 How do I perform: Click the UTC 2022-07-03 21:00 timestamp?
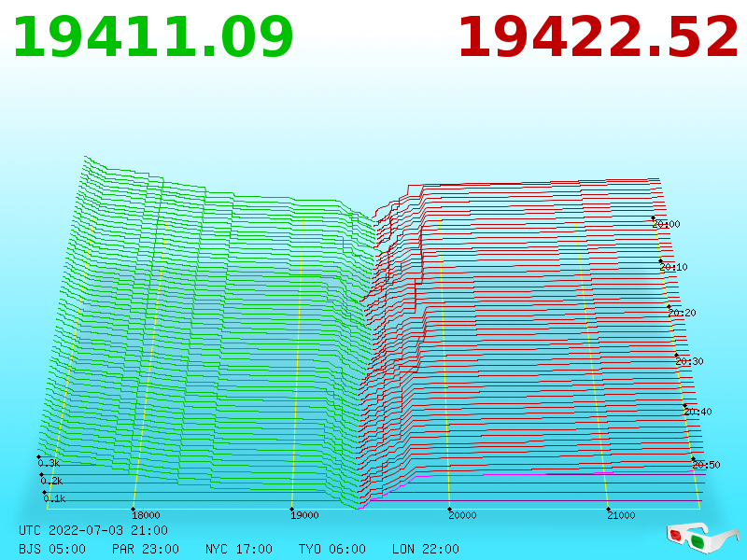coord(93,530)
